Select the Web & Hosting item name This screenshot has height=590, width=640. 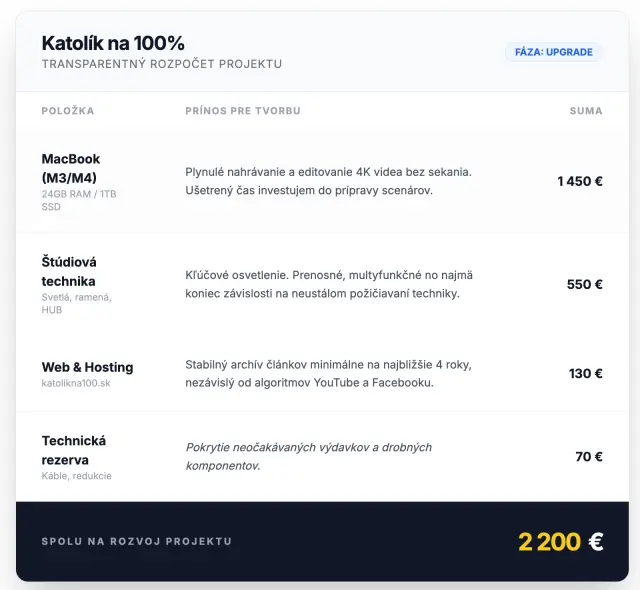(x=87, y=367)
